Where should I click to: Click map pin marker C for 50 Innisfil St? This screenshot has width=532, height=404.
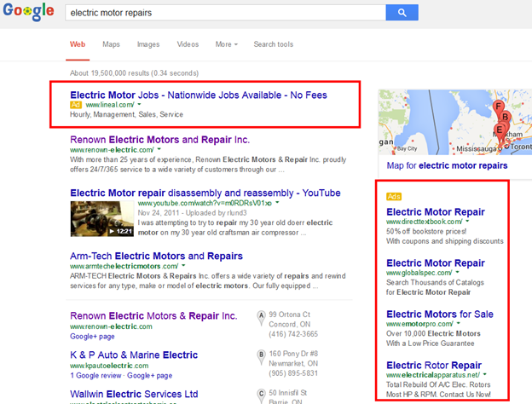(261, 395)
